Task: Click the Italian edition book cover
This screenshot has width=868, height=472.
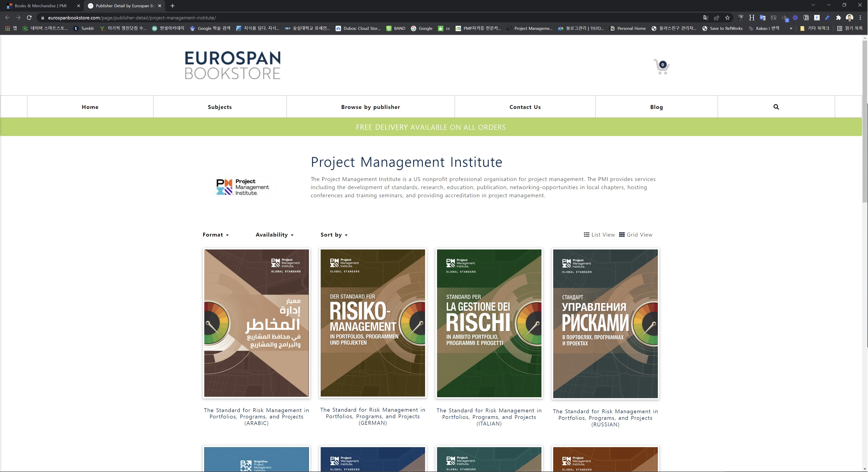Action: pos(489,323)
